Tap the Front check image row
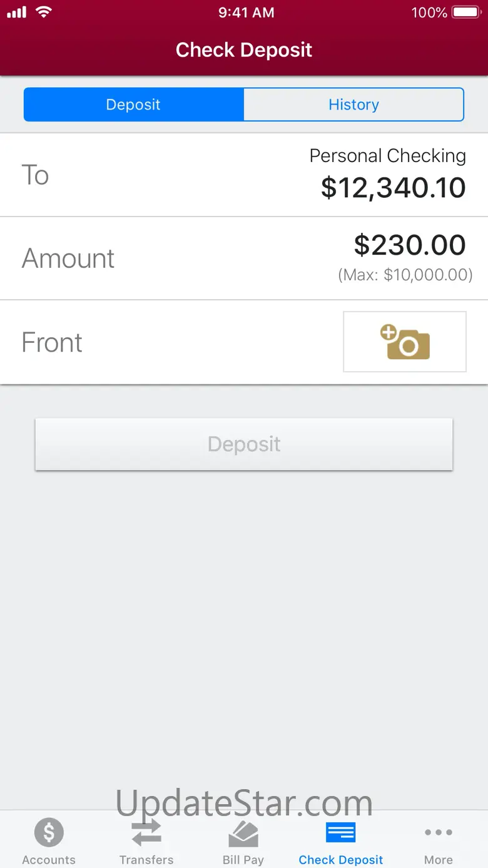488x868 pixels. click(52, 342)
